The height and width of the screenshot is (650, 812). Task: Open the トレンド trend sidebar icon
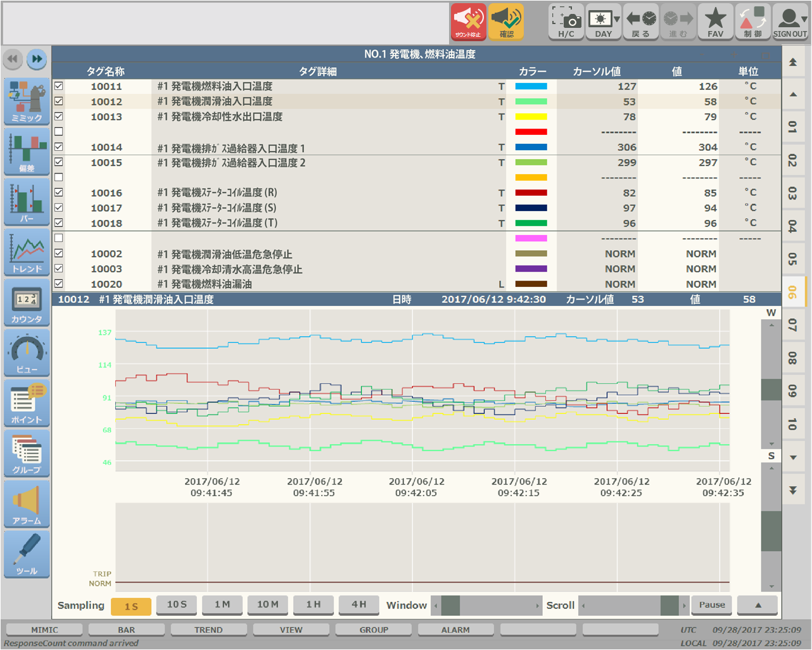pos(27,252)
